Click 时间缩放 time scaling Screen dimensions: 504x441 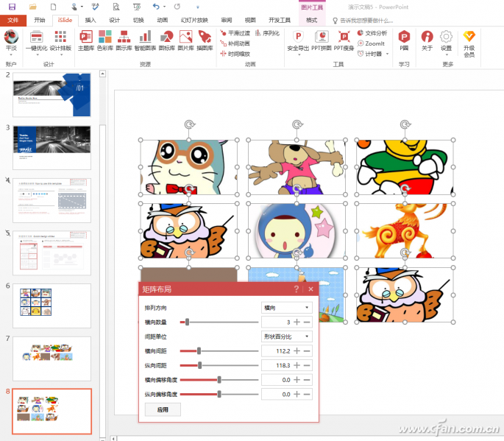(x=235, y=54)
